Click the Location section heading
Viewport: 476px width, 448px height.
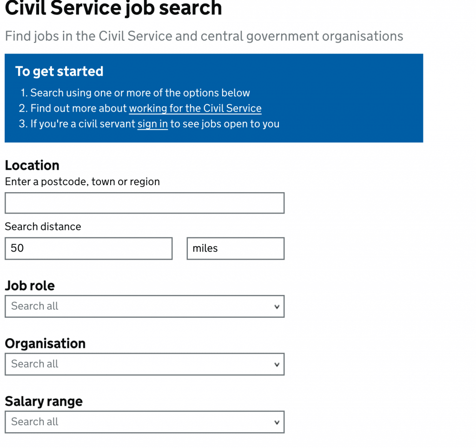(x=32, y=165)
